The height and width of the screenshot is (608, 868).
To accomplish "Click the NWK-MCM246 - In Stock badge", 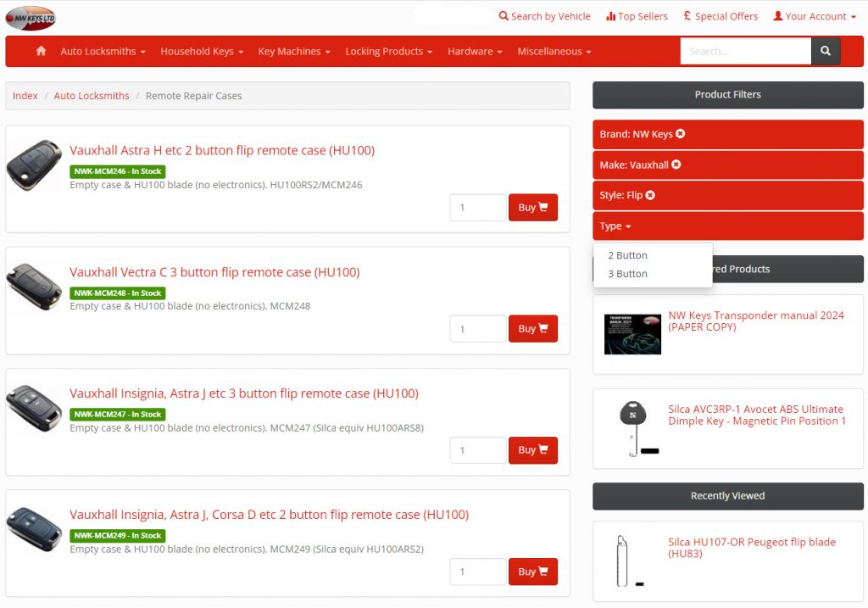I will click(x=117, y=171).
